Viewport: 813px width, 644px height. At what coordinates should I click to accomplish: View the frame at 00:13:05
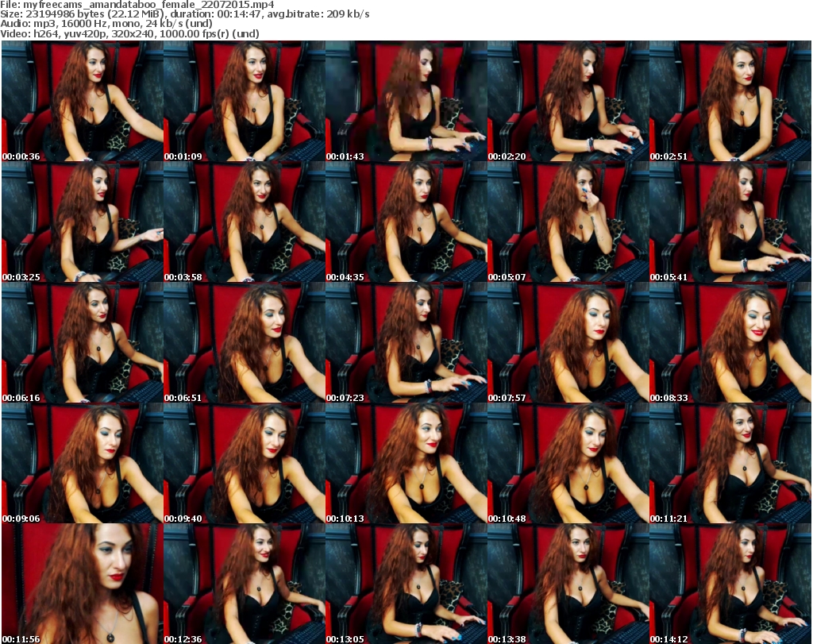(x=406, y=584)
